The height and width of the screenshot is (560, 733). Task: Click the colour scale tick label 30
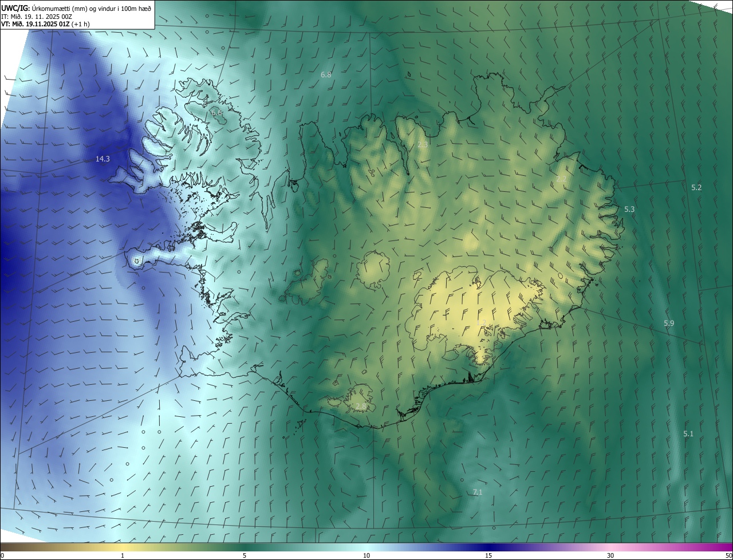610,555
